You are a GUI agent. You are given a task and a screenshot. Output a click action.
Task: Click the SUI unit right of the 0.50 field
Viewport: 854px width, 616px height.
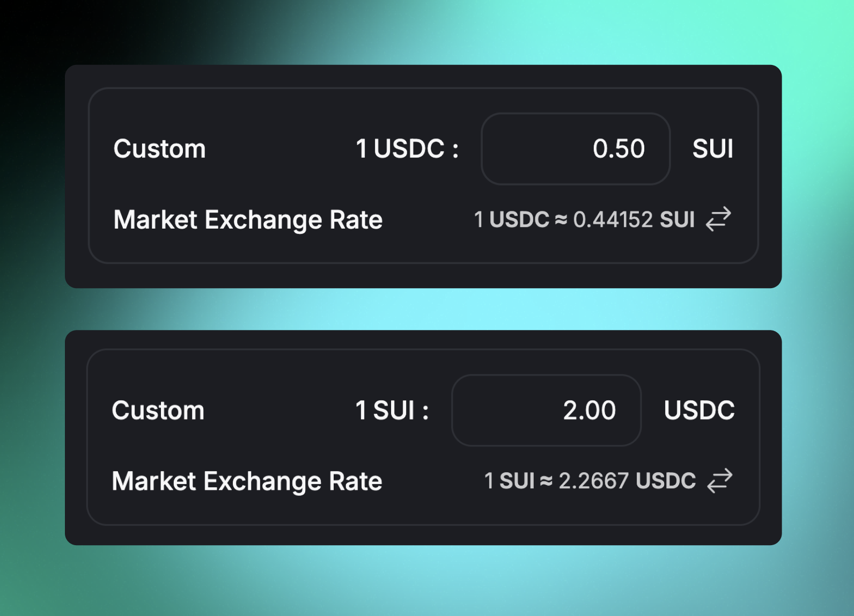712,149
